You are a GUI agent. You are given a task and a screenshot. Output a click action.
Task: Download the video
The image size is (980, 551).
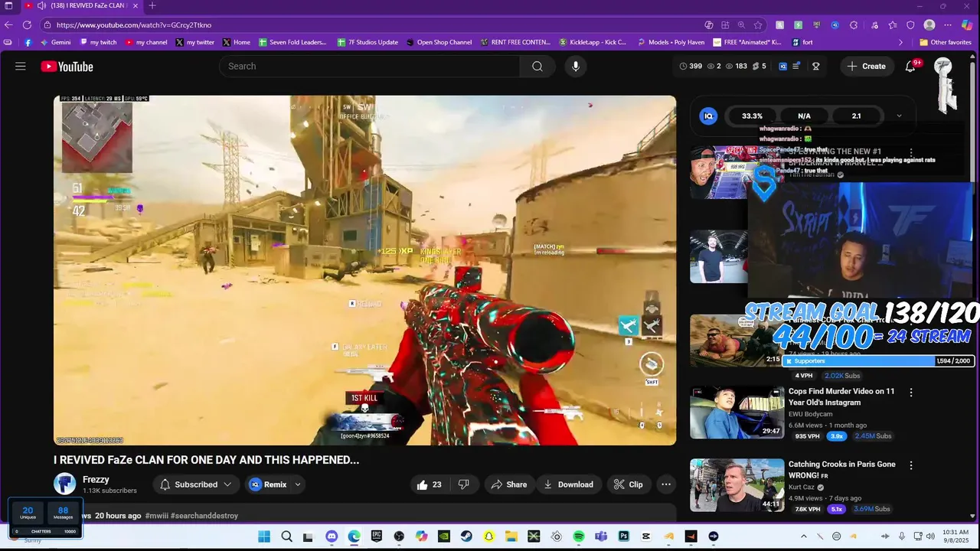(569, 484)
